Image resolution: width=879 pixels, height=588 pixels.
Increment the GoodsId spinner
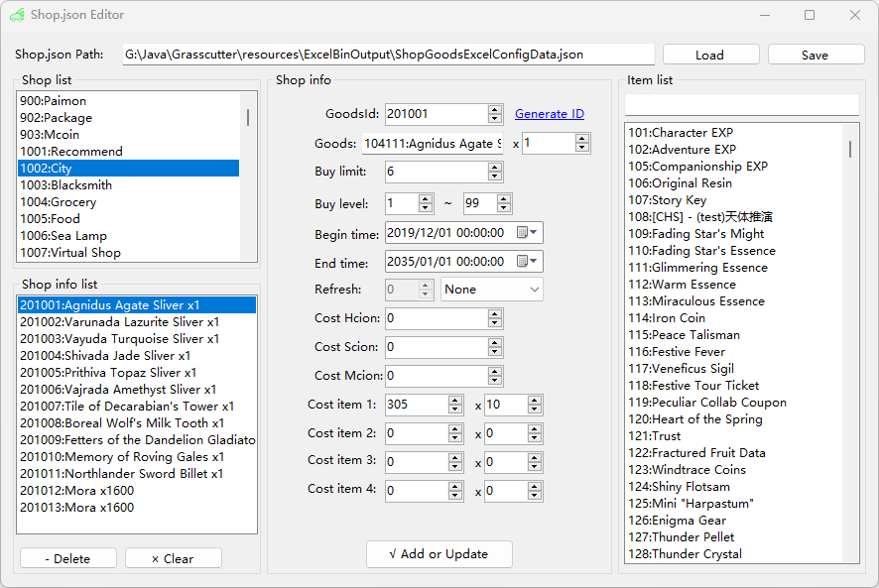pyautogui.click(x=495, y=109)
